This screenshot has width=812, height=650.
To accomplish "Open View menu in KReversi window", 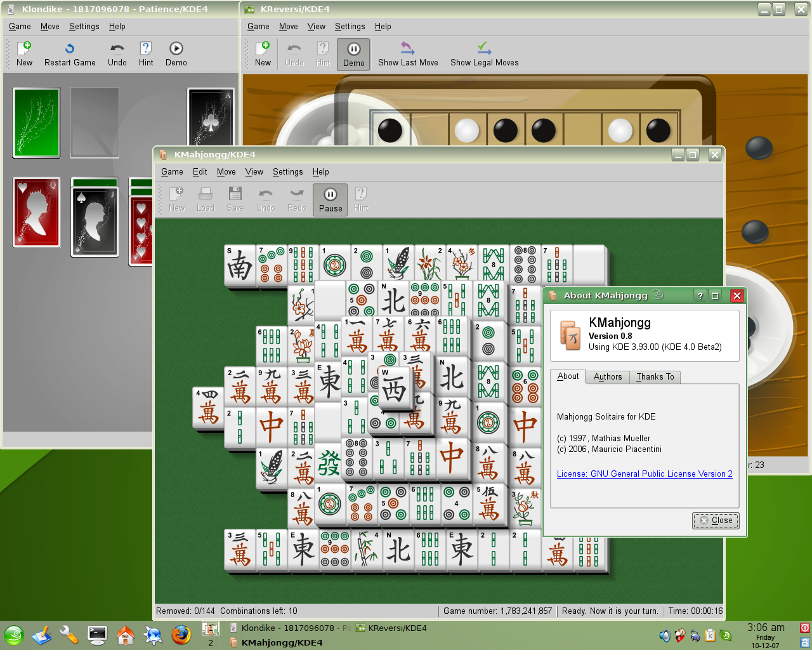I will coord(316,27).
